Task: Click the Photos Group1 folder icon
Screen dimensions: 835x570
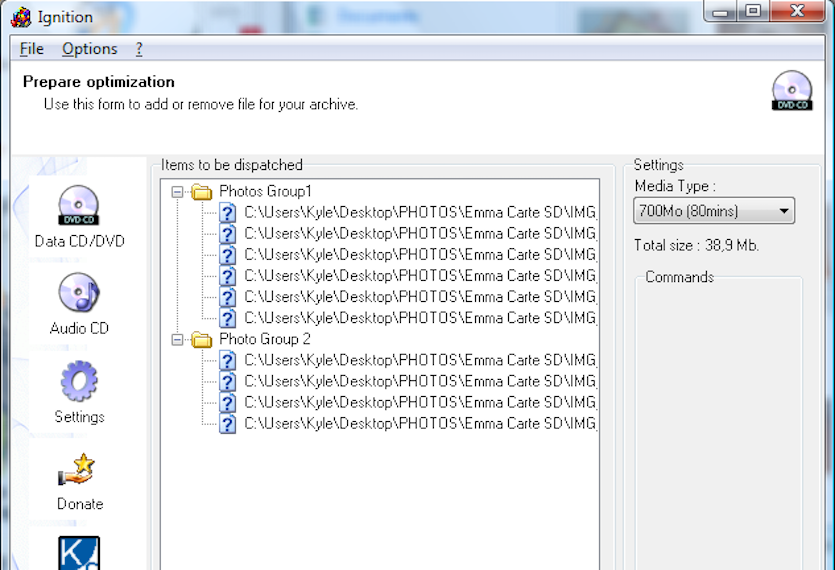Action: click(x=202, y=191)
